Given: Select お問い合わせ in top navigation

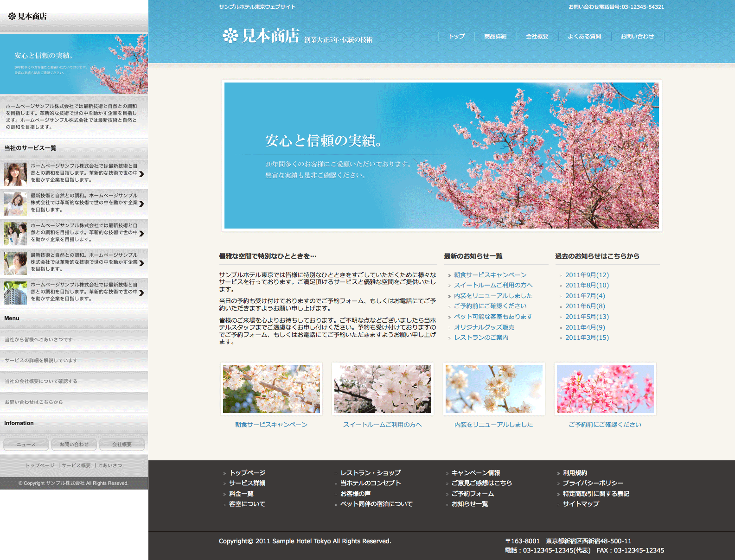Looking at the screenshot, I should tap(637, 36).
